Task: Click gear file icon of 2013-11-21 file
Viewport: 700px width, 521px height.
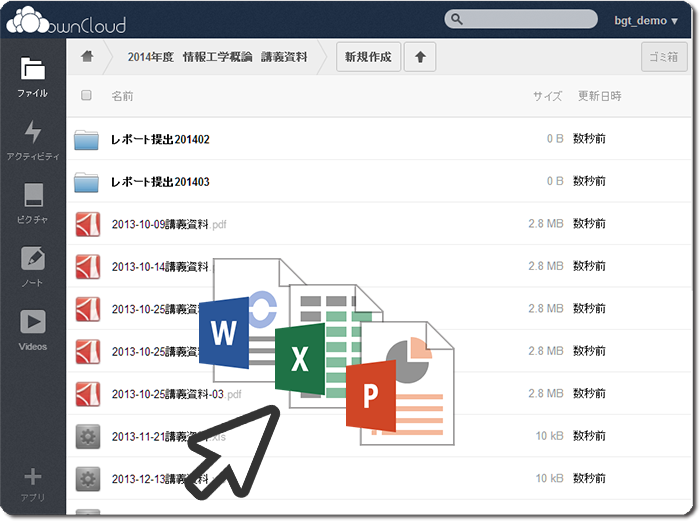Action: [x=88, y=436]
